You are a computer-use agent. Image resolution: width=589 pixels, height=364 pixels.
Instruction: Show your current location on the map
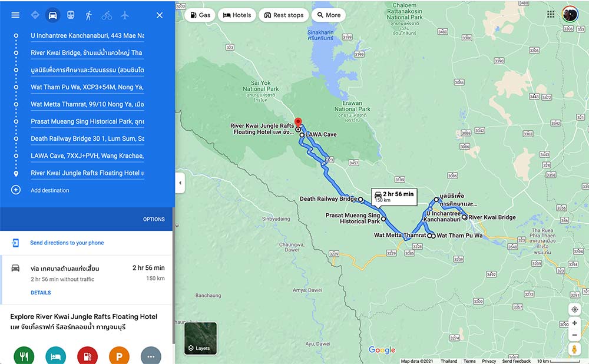574,310
